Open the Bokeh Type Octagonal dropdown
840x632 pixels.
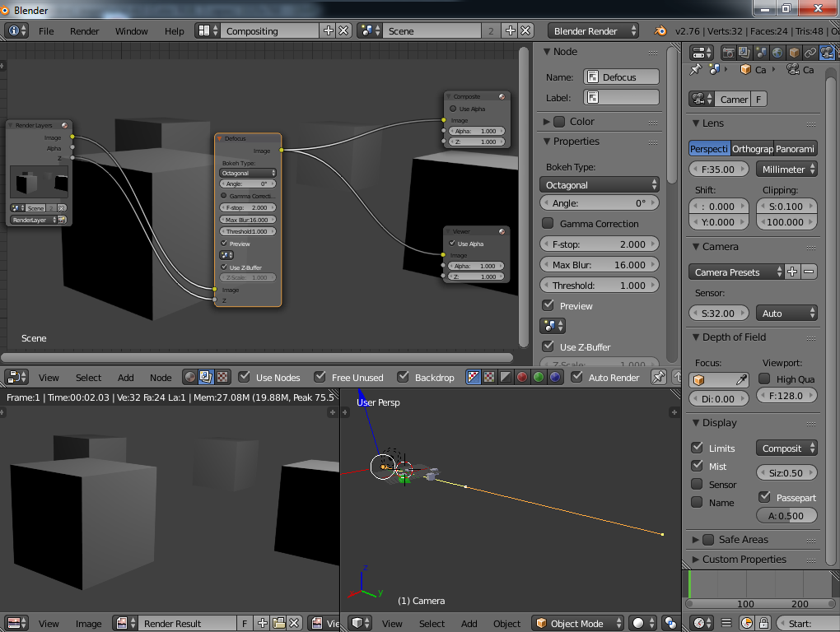(x=600, y=185)
